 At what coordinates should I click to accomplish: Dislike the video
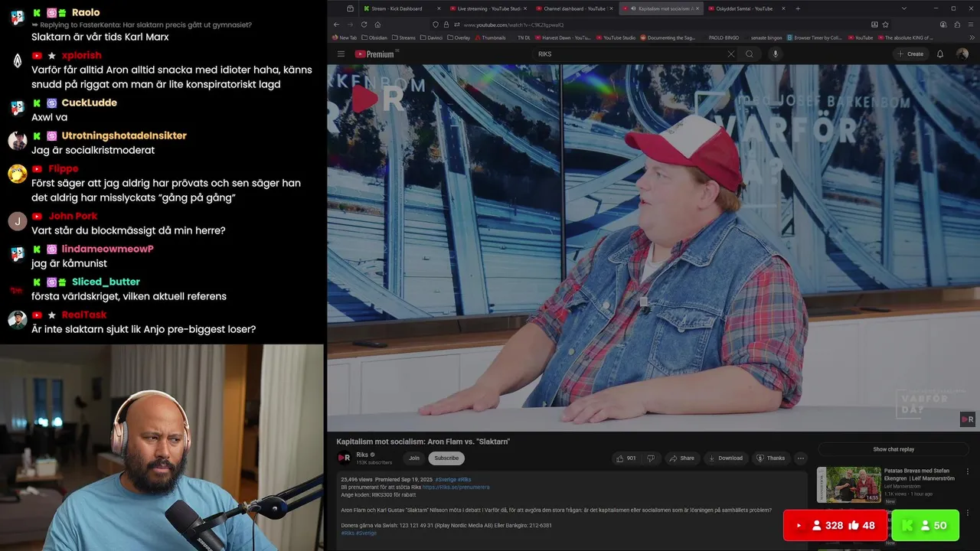651,458
